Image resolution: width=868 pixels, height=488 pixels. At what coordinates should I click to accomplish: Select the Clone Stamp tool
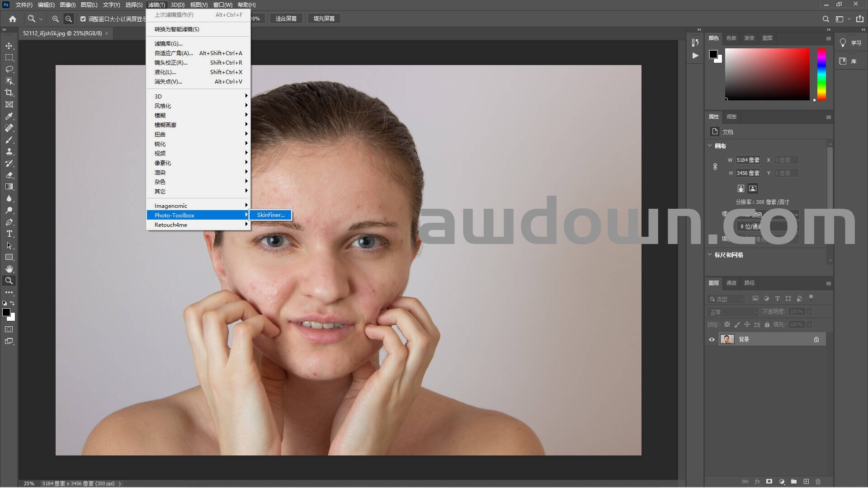[x=9, y=151]
